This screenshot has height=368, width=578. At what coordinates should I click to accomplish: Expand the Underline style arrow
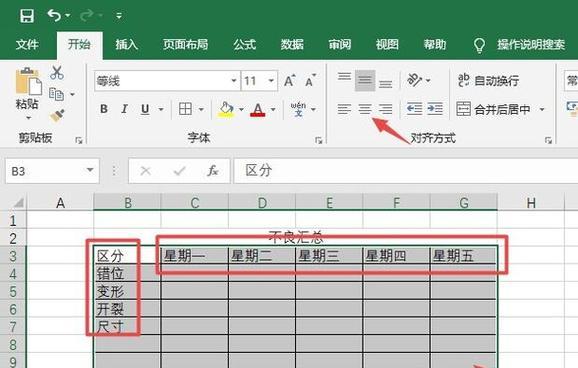point(161,110)
